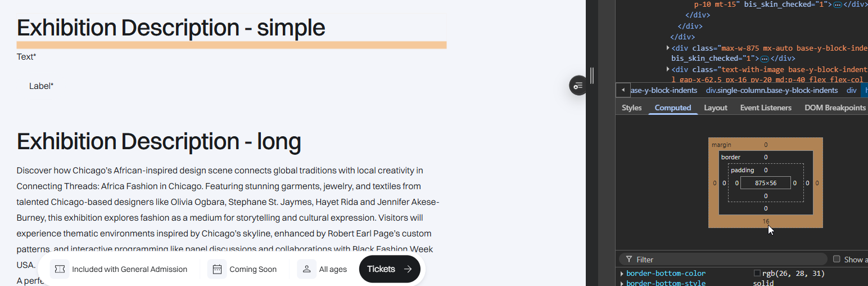Click the calendar icon beside Coming Soon
This screenshot has width=868, height=286.
coord(217,269)
